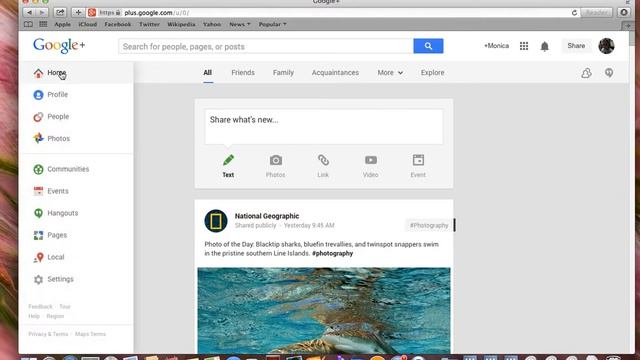The width and height of the screenshot is (640, 360).
Task: Switch to the Acquaintances stream tab
Action: pos(335,73)
